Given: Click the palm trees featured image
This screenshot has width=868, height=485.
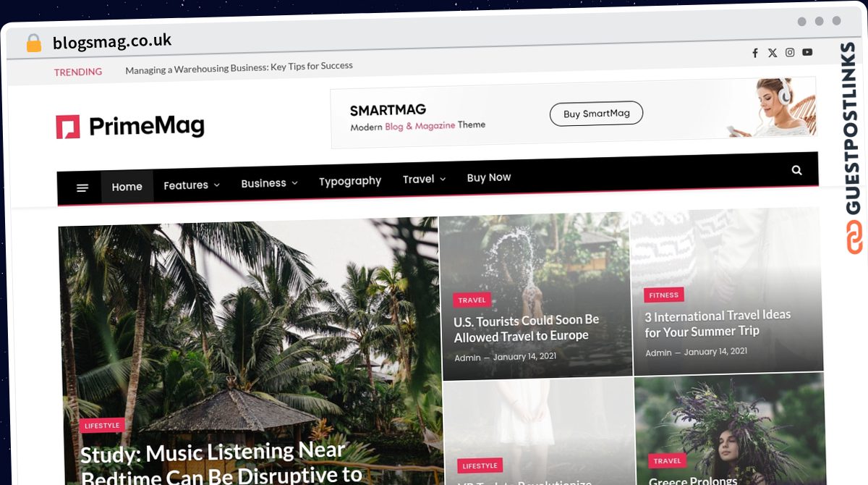Looking at the screenshot, I should pos(250,319).
